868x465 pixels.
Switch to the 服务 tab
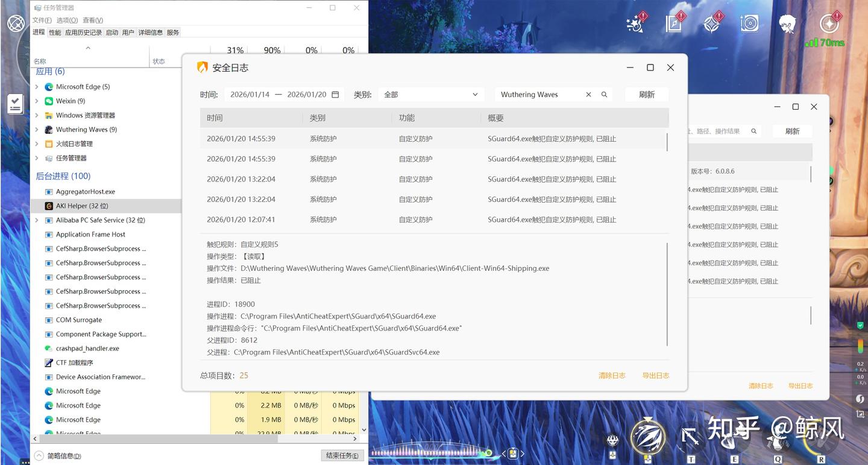tap(173, 33)
